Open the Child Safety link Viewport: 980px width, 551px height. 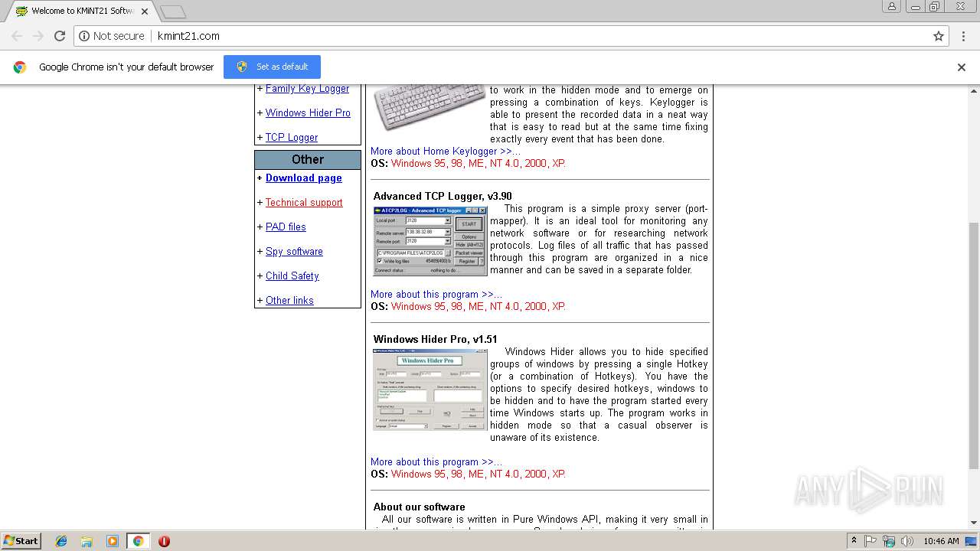coord(292,276)
